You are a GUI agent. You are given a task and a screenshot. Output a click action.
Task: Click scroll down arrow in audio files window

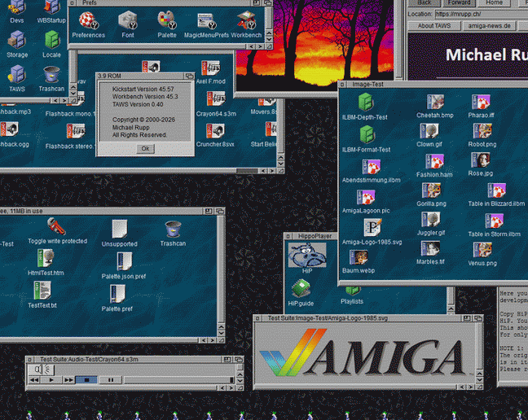click(x=280, y=164)
